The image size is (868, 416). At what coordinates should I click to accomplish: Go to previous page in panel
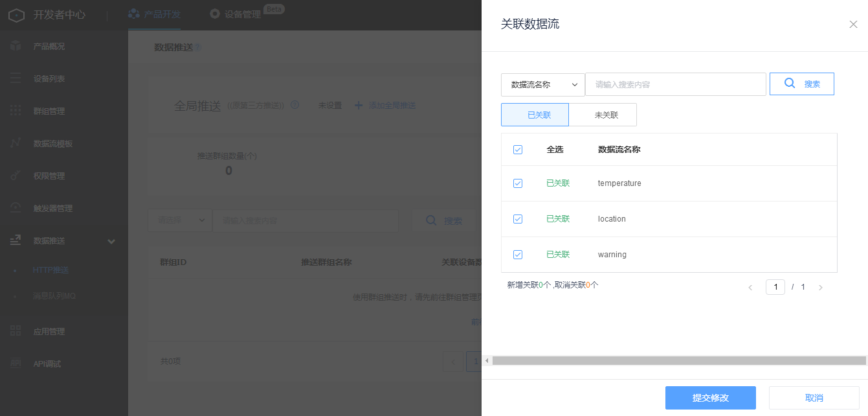(x=750, y=287)
